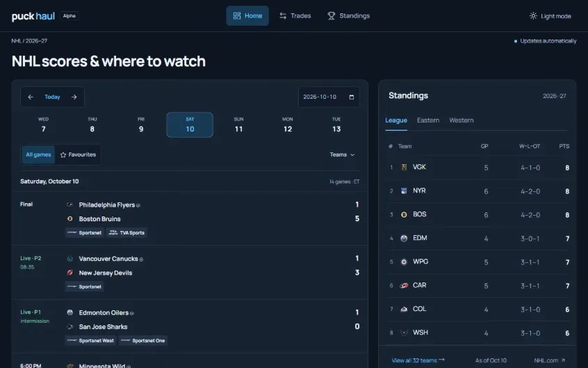Screen dimensions: 588x368
Task: Select the League standings tab
Action: point(396,120)
